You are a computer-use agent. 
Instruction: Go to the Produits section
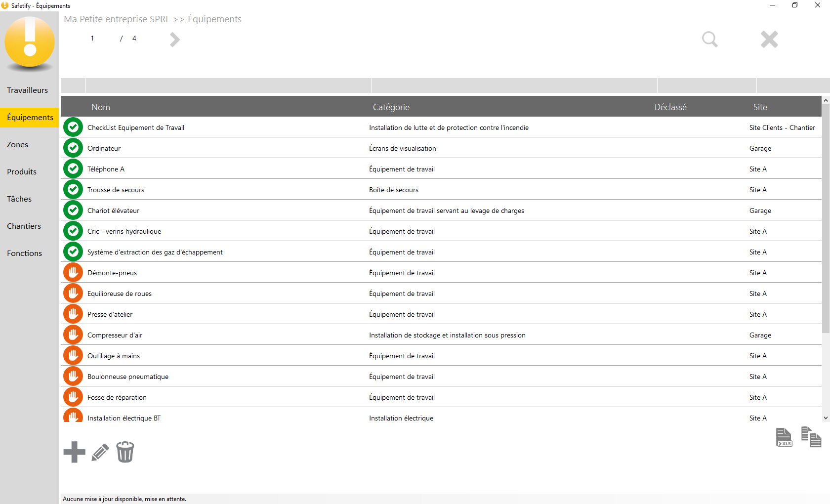29,172
